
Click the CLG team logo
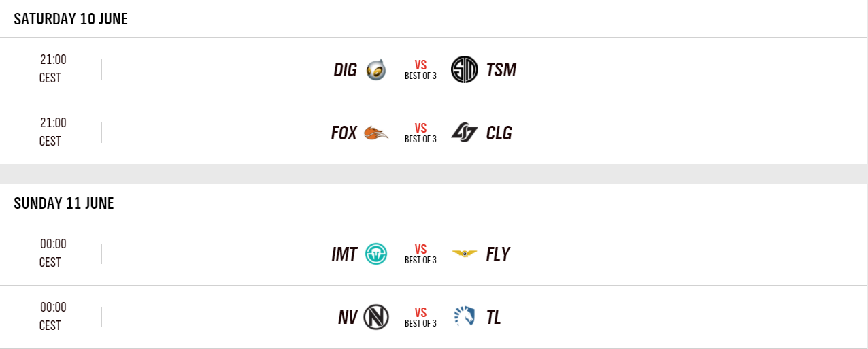tap(465, 133)
